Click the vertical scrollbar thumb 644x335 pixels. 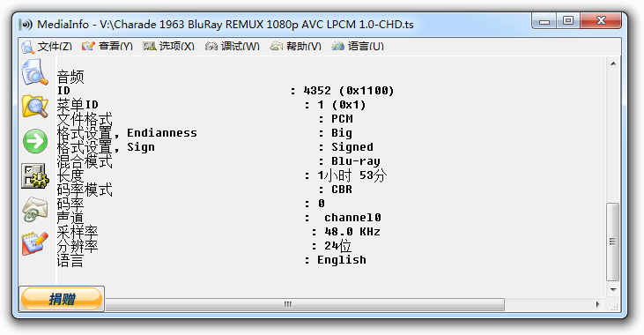pyautogui.click(x=613, y=242)
